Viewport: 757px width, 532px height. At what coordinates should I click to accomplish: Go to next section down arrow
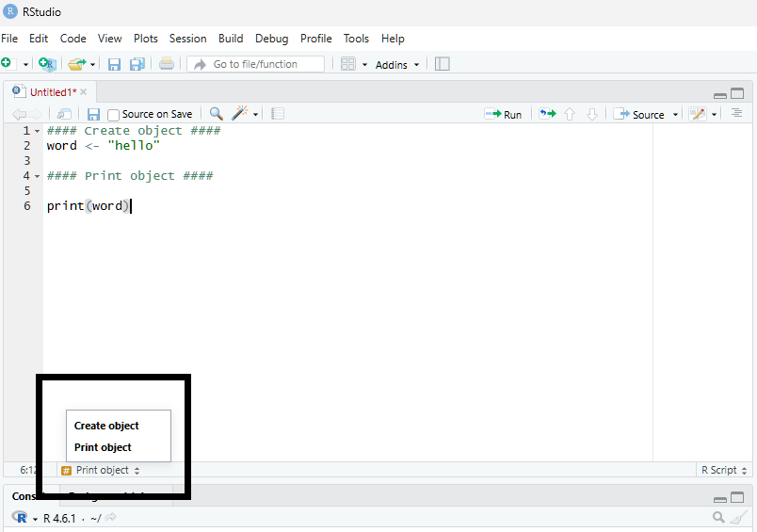coord(592,115)
